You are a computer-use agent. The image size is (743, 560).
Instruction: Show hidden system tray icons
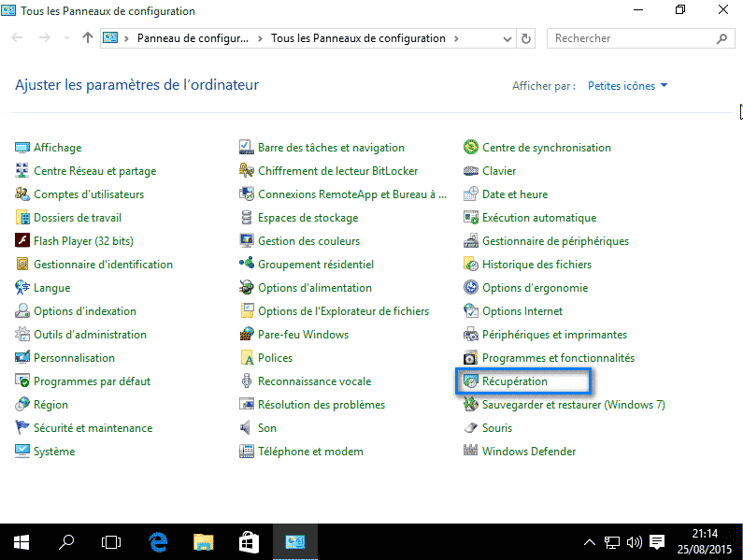tap(589, 541)
